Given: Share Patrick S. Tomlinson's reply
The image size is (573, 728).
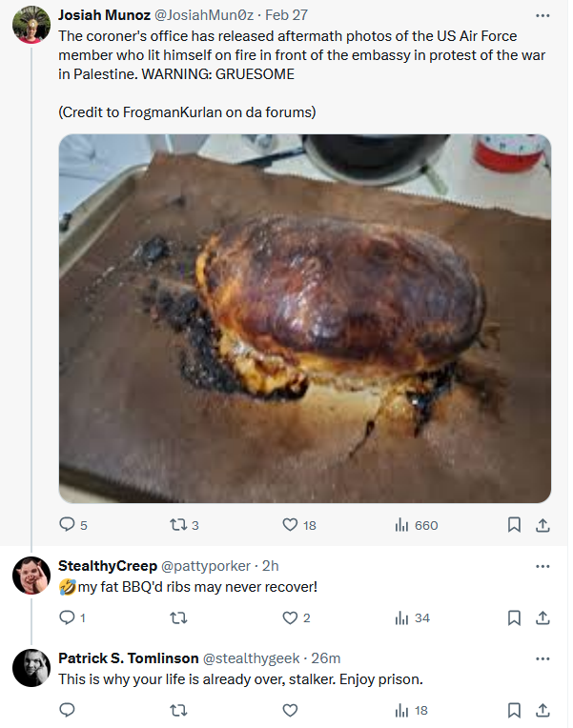Looking at the screenshot, I should point(542,710).
